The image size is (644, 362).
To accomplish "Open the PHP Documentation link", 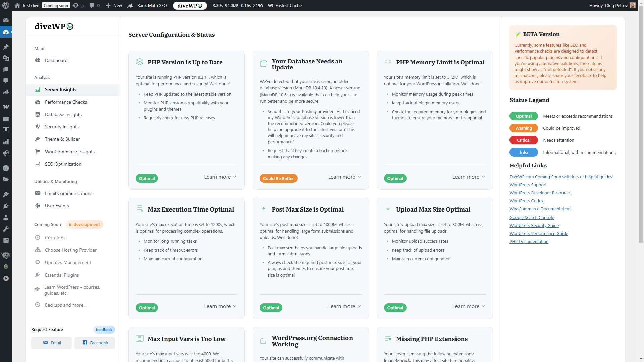I will 529,241.
